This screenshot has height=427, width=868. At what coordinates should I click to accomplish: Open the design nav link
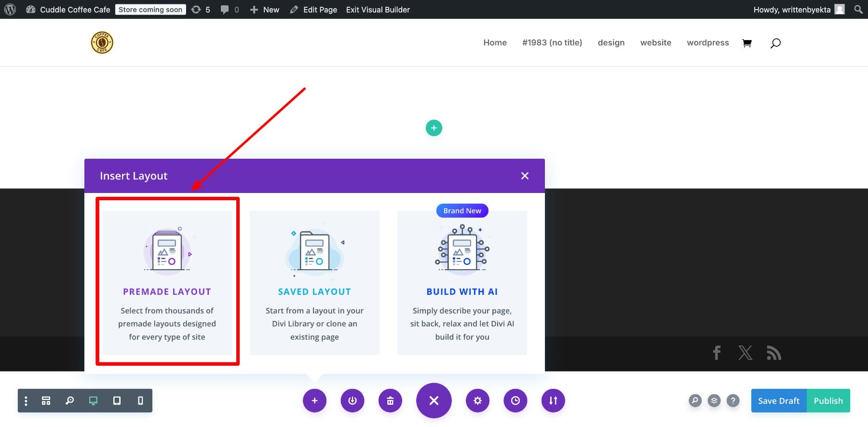611,42
